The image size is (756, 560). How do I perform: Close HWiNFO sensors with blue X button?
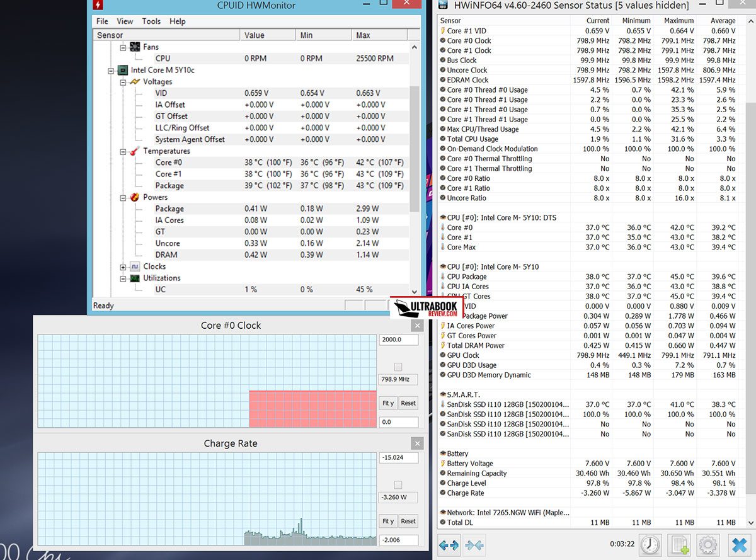click(x=738, y=544)
